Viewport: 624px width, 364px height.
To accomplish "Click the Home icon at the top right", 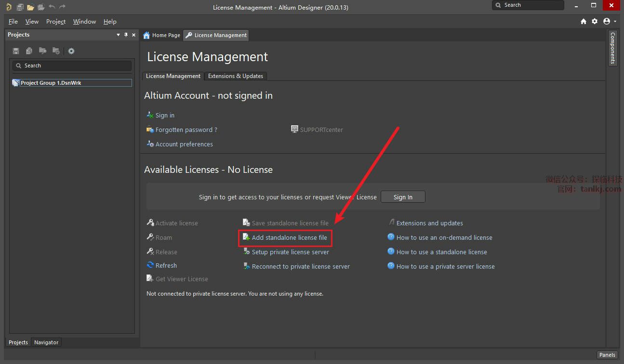I will 584,21.
